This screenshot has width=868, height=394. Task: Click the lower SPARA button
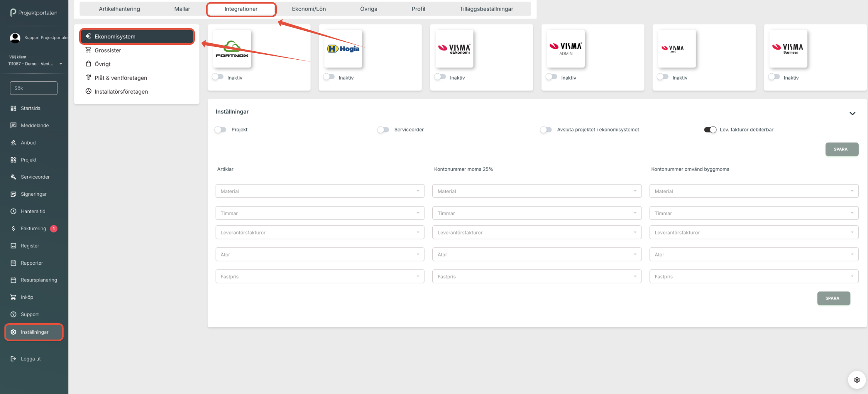pyautogui.click(x=834, y=298)
